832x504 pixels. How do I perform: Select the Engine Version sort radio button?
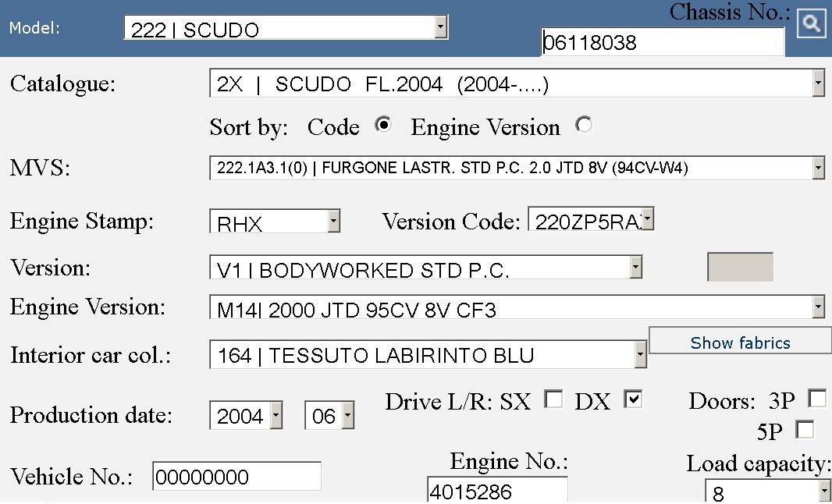[583, 125]
